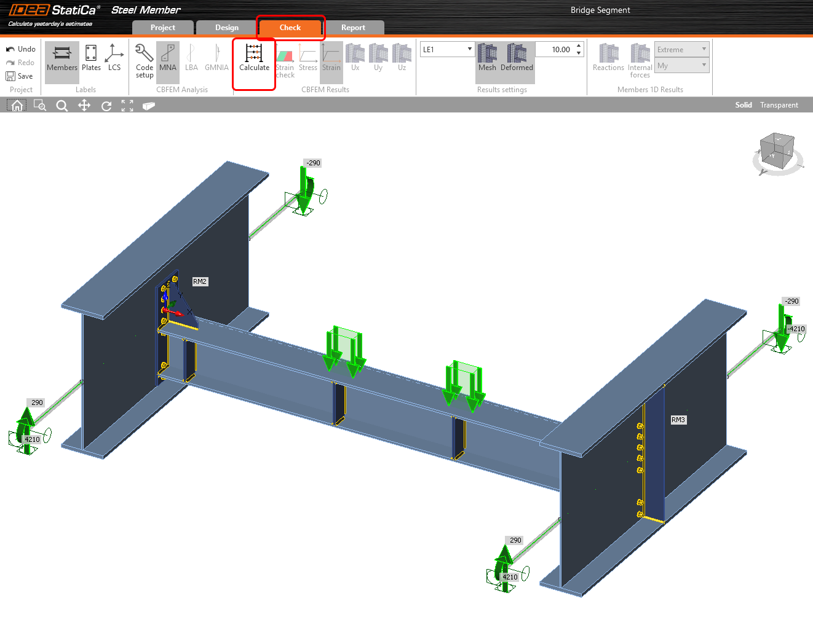
Task: Click the rotate view icon
Action: [x=106, y=106]
